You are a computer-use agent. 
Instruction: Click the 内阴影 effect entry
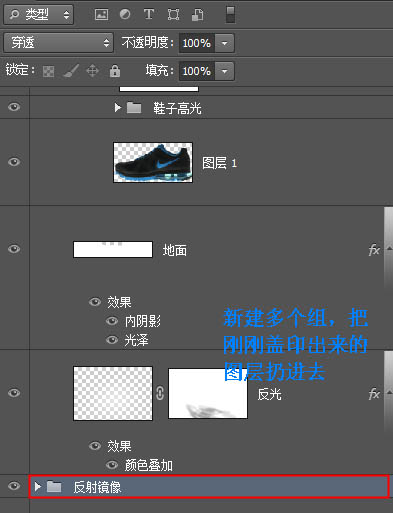click(x=143, y=321)
